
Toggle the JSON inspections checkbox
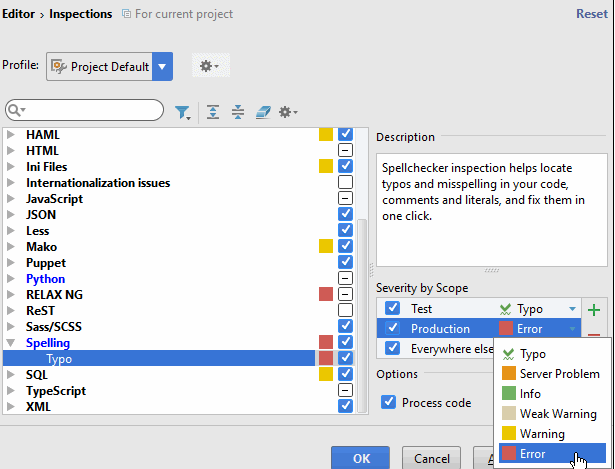click(x=345, y=214)
